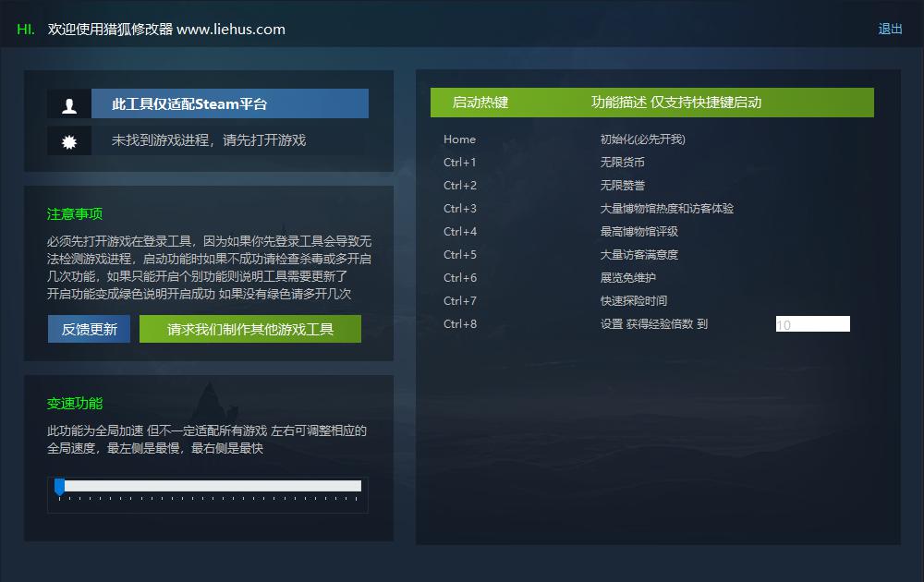Screen dimensions: 924x582
Task: Click the user profile icon
Action: coord(69,105)
